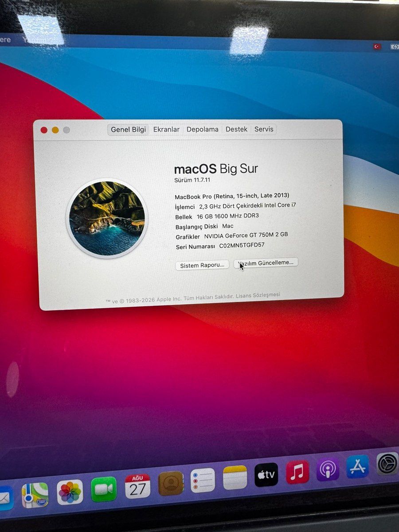The width and height of the screenshot is (399, 532).
Task: Click the NVIDIA GeForce GT 750M 2 GB text
Action: point(246,235)
